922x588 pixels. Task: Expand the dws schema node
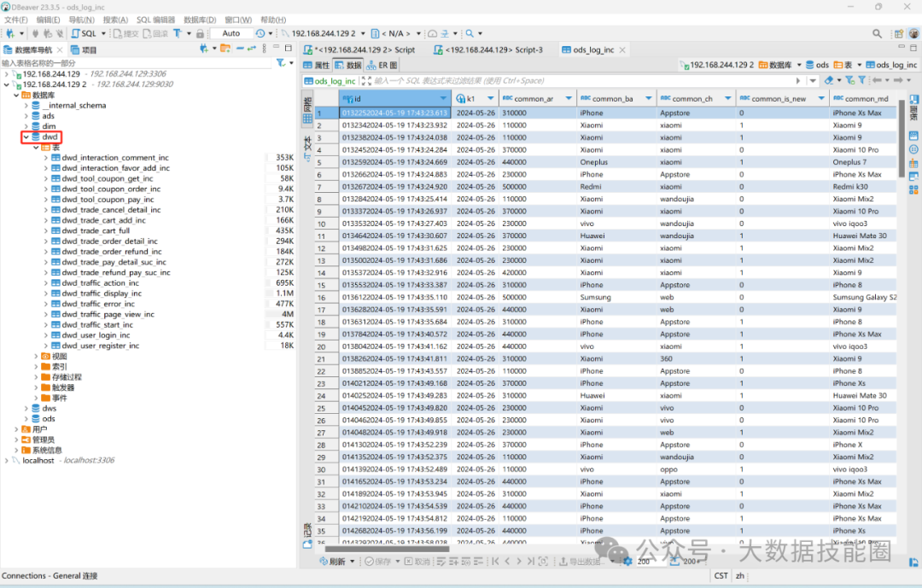[x=26, y=408]
